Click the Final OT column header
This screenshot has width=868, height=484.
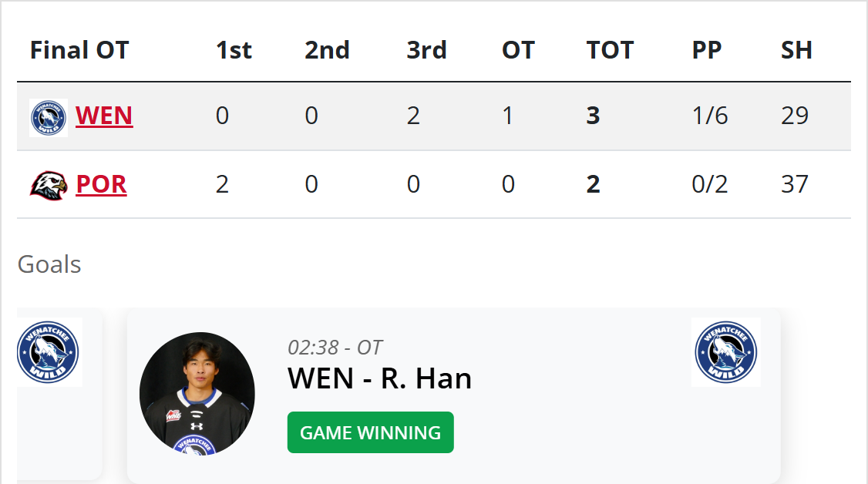[79, 50]
